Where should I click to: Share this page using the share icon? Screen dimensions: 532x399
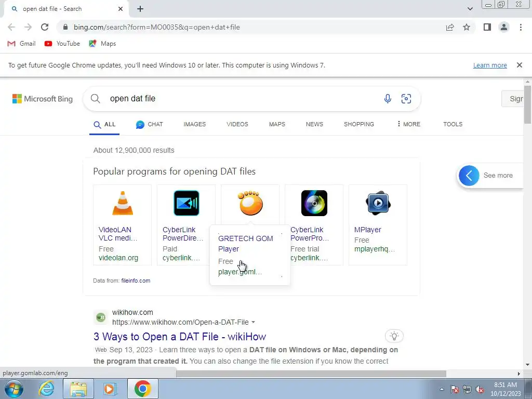450,27
